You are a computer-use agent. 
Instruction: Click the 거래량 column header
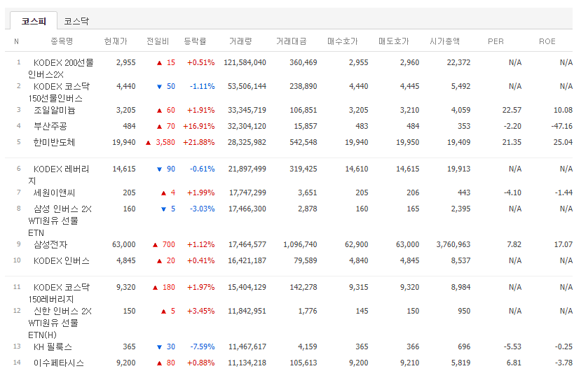click(241, 41)
